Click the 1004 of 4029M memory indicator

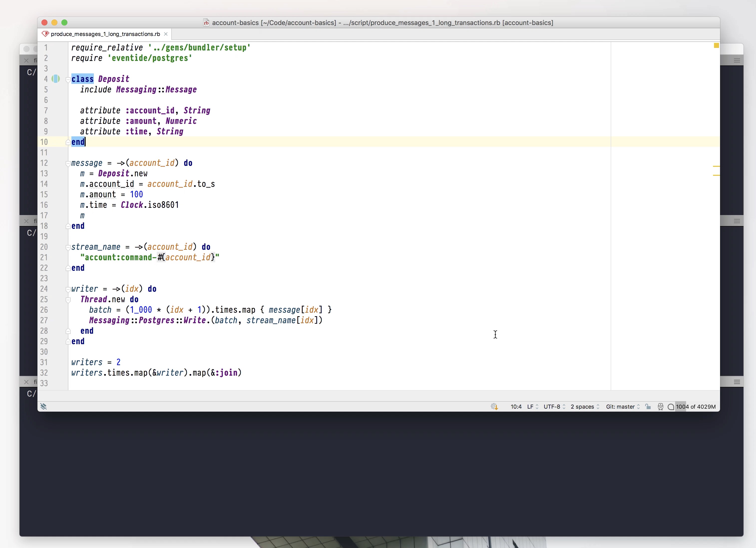(696, 407)
